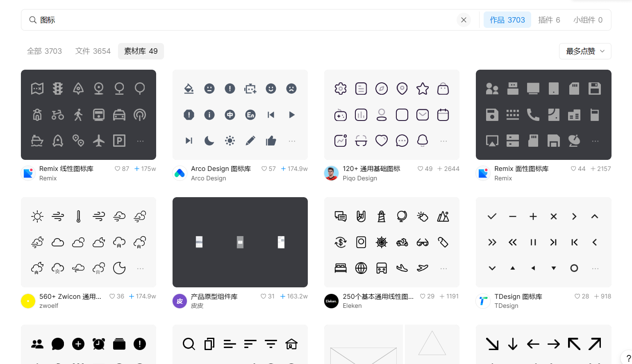
Task: Select the 素材库 49 filter
Action: click(141, 51)
